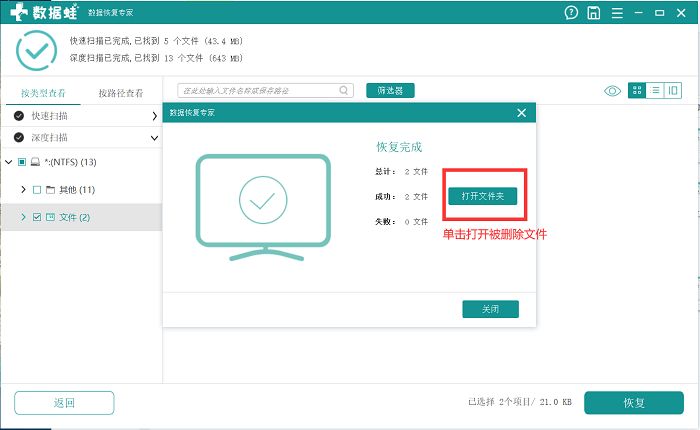Open the help chat bubble icon

(x=571, y=13)
